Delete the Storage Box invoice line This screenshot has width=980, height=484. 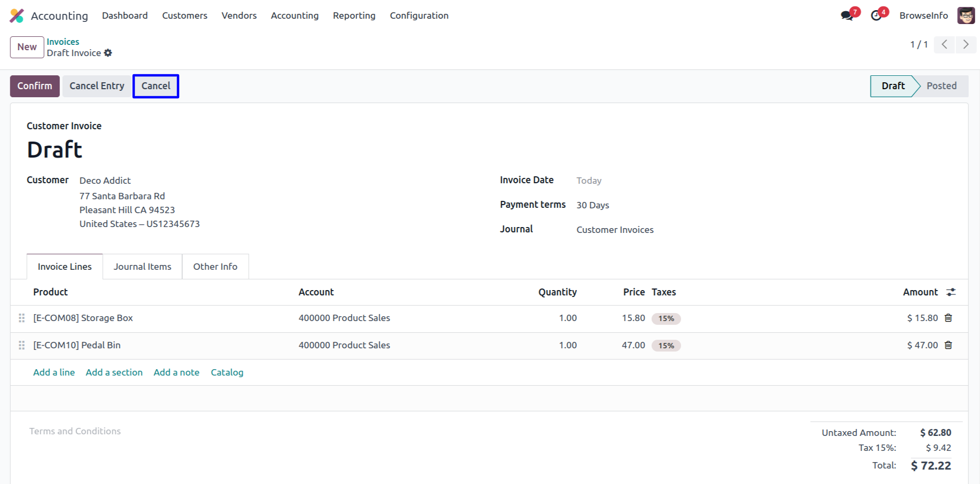(948, 318)
